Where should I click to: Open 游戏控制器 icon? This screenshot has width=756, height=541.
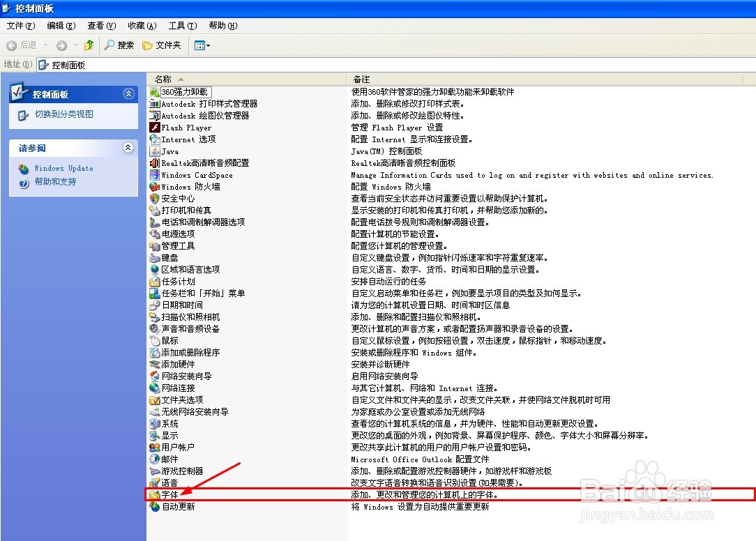(x=154, y=471)
